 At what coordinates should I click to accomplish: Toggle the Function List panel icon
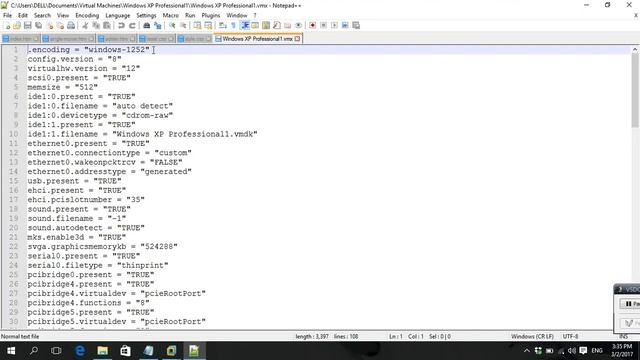click(277, 25)
